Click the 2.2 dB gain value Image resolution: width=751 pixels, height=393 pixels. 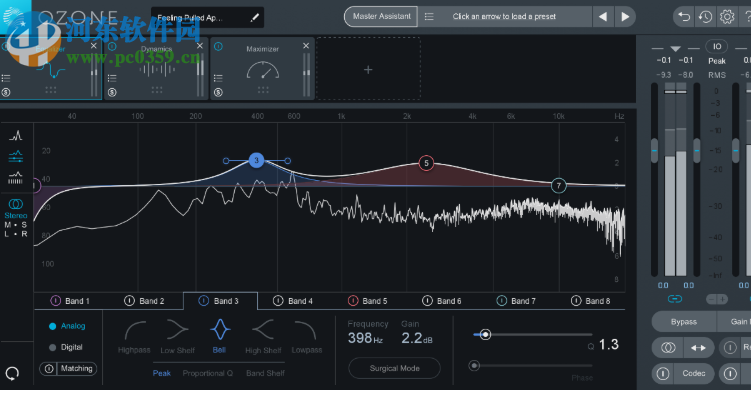click(417, 338)
